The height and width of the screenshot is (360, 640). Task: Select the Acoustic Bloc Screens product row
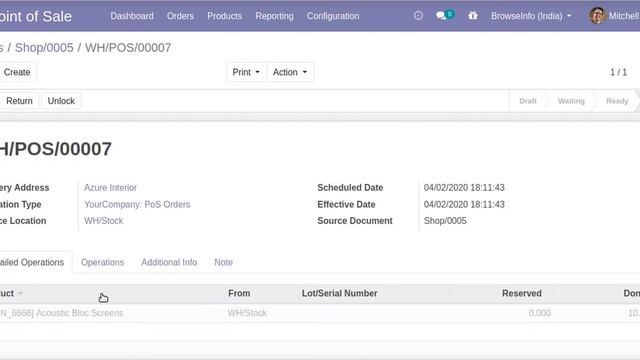[320, 313]
